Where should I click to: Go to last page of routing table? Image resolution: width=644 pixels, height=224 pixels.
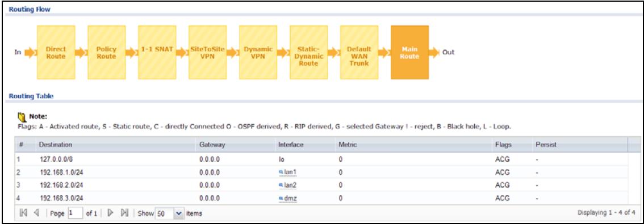pos(124,213)
